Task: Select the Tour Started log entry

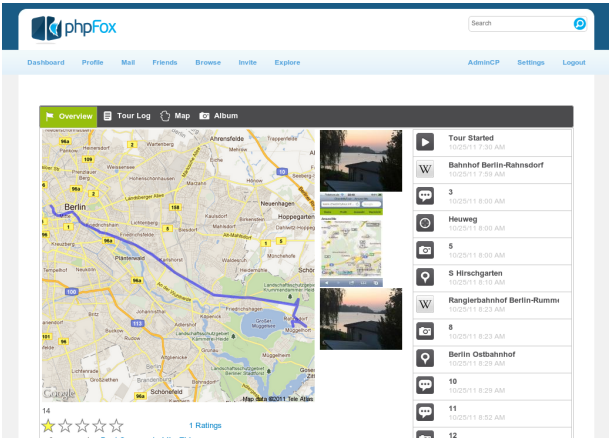Action: (x=492, y=143)
